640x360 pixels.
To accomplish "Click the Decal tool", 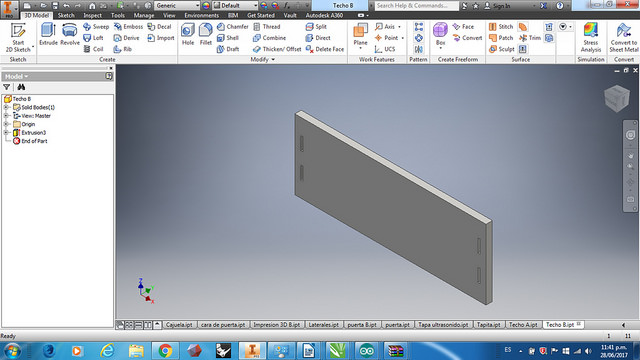I will click(x=159, y=27).
